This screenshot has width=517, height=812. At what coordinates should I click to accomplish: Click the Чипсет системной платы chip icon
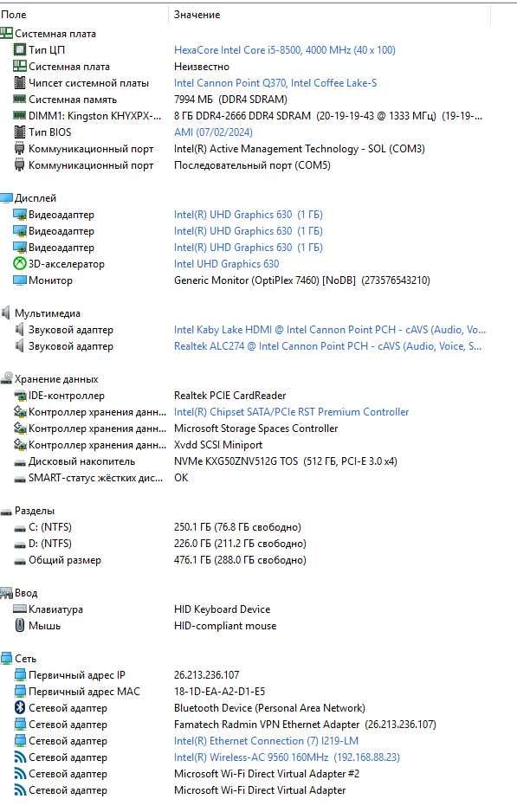(x=20, y=83)
